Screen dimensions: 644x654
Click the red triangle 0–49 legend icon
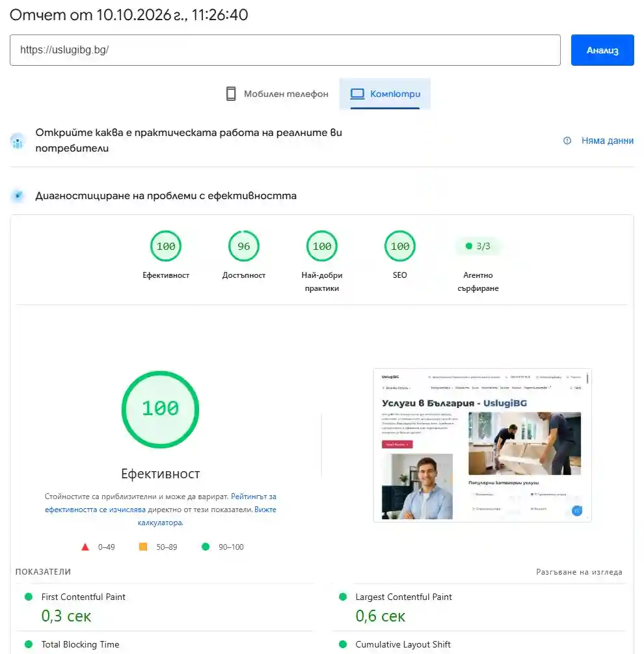point(85,547)
